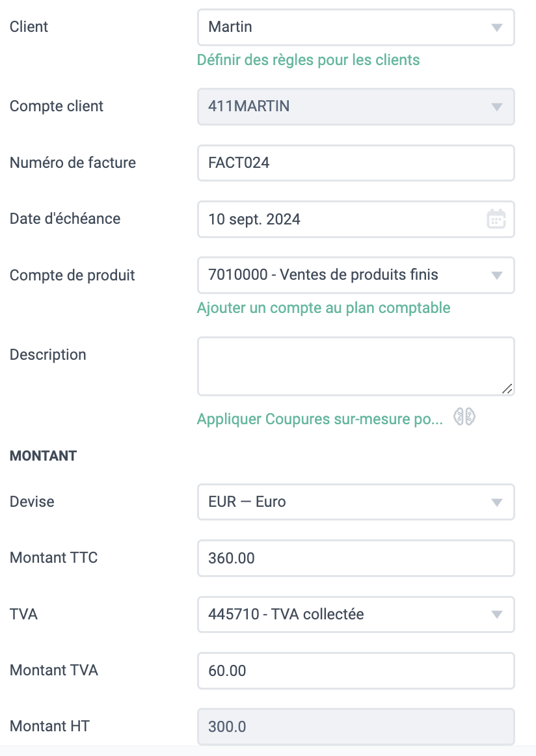Click into the Description text area

(x=356, y=366)
